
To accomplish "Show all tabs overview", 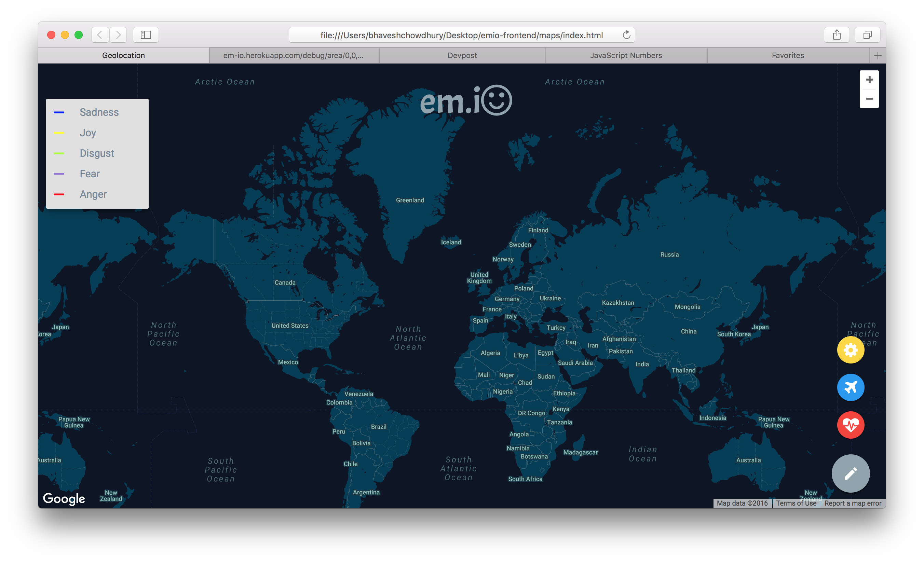I will [867, 35].
